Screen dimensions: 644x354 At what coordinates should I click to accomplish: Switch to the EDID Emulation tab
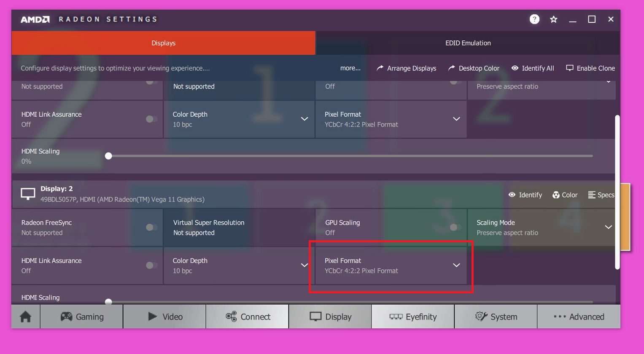[468, 43]
